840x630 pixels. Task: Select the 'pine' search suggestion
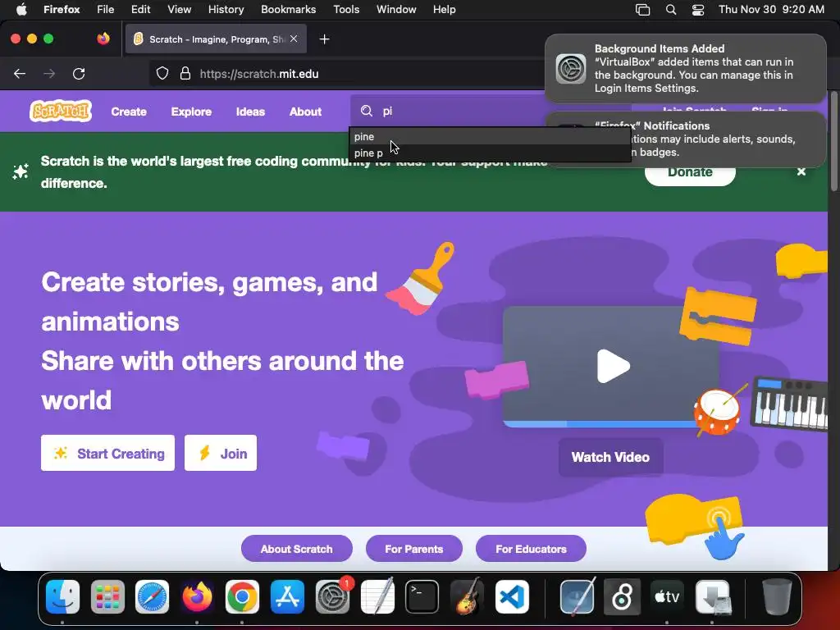(490, 137)
